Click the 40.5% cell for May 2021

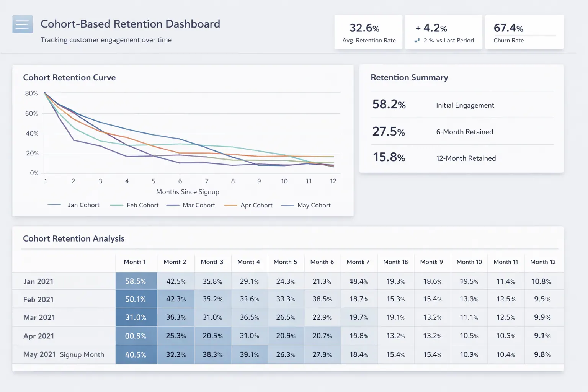(136, 354)
